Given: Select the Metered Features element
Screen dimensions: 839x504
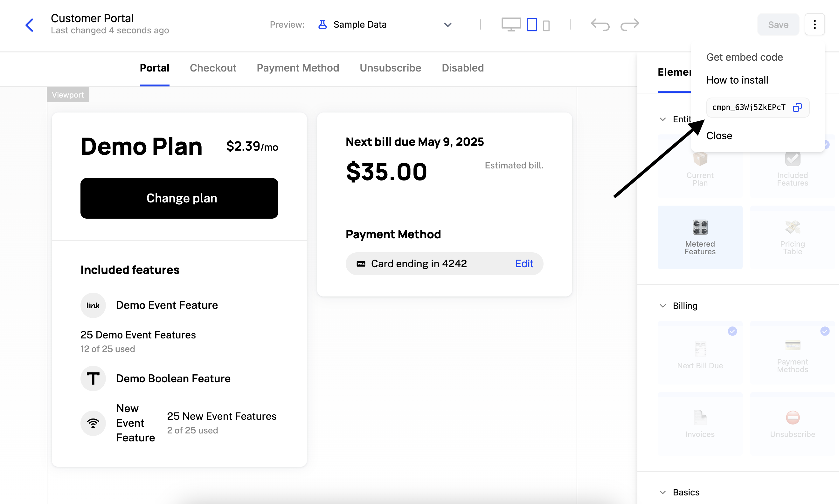Looking at the screenshot, I should click(700, 237).
